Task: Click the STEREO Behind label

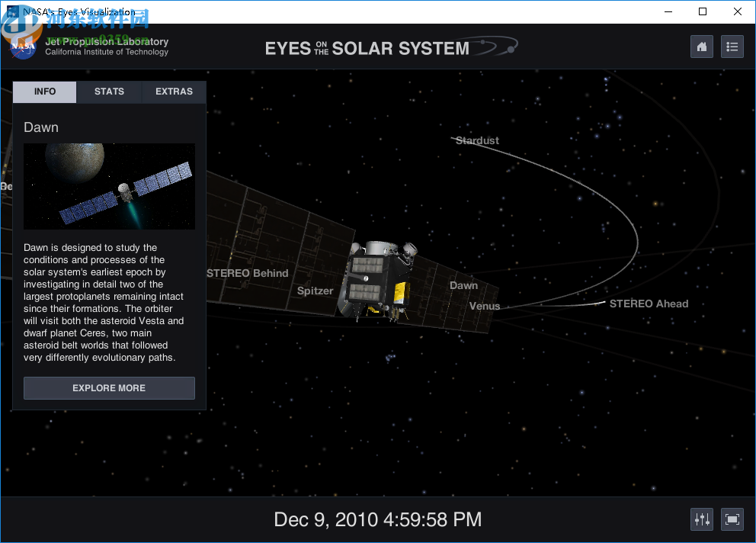Action: point(248,273)
